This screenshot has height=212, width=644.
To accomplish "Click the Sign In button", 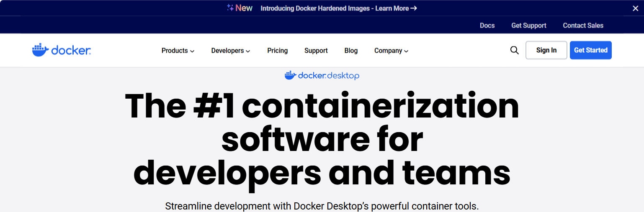I will click(x=546, y=50).
